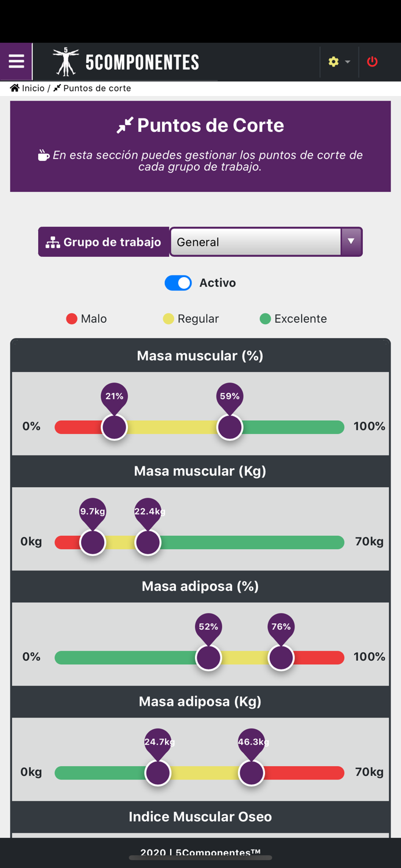Click the home icon in breadcrumb
The height and width of the screenshot is (868, 401).
coord(14,88)
